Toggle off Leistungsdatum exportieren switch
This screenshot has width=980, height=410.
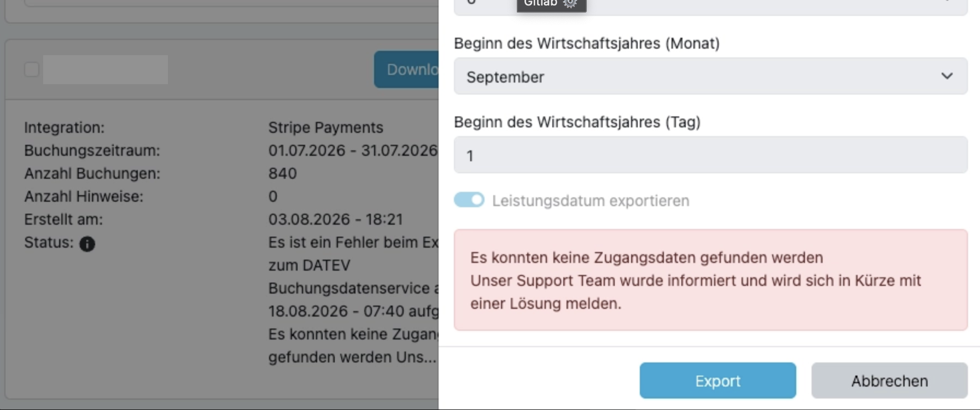[x=469, y=200]
